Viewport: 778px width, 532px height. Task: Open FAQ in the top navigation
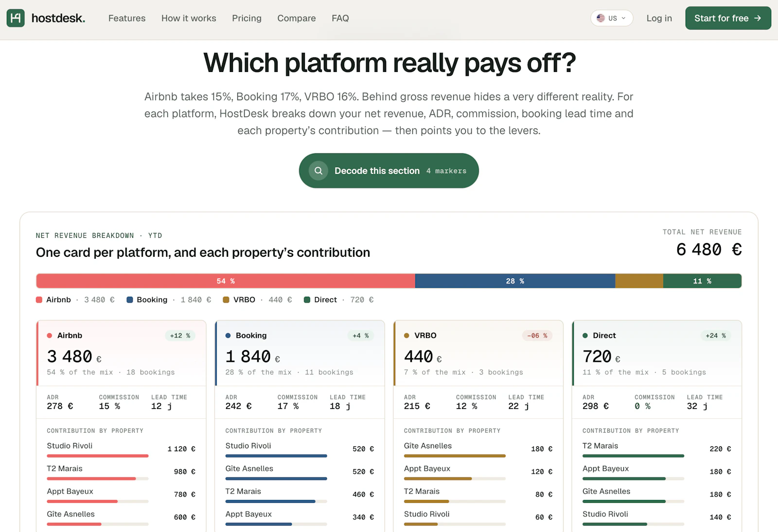340,18
